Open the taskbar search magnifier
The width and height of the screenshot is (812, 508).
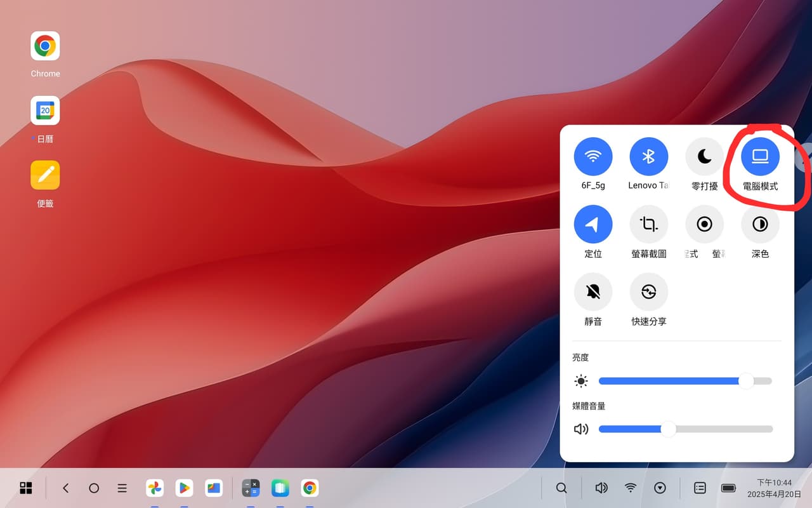561,488
